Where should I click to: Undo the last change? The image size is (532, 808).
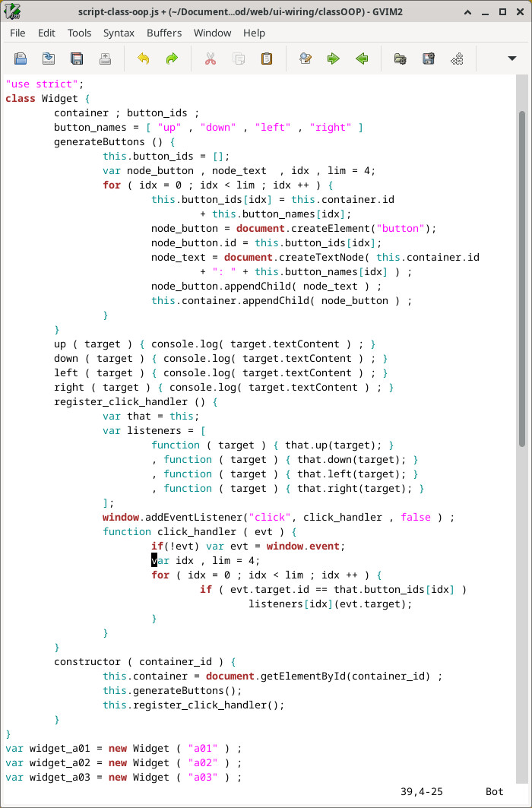pyautogui.click(x=143, y=59)
